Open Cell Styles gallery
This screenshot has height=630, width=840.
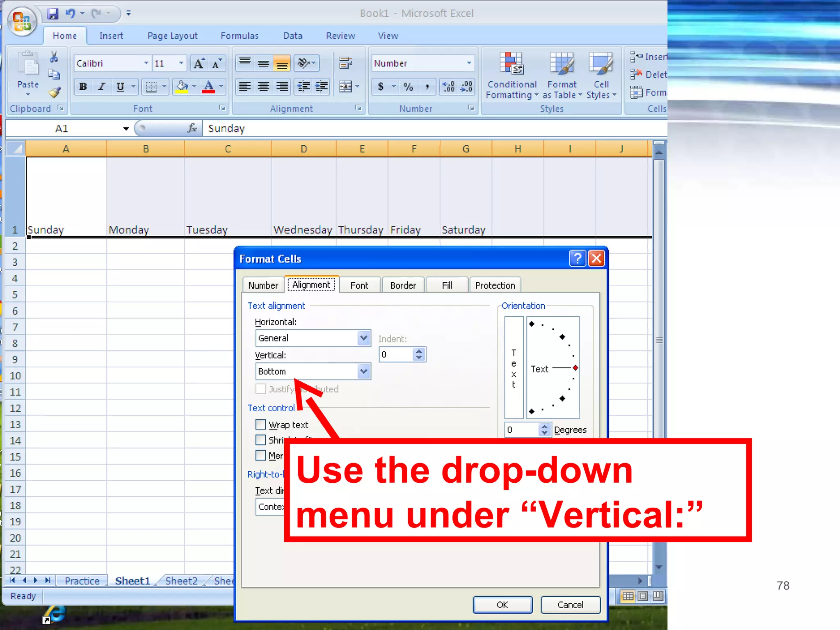(x=601, y=75)
